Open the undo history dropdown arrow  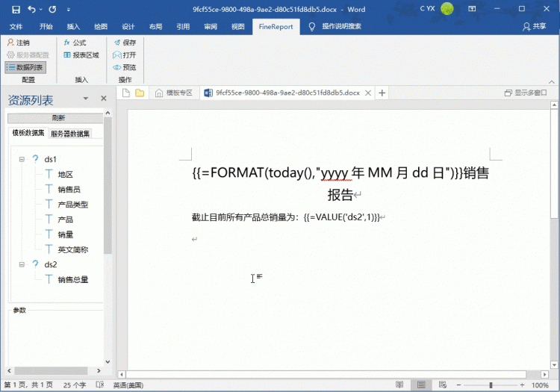tap(41, 10)
